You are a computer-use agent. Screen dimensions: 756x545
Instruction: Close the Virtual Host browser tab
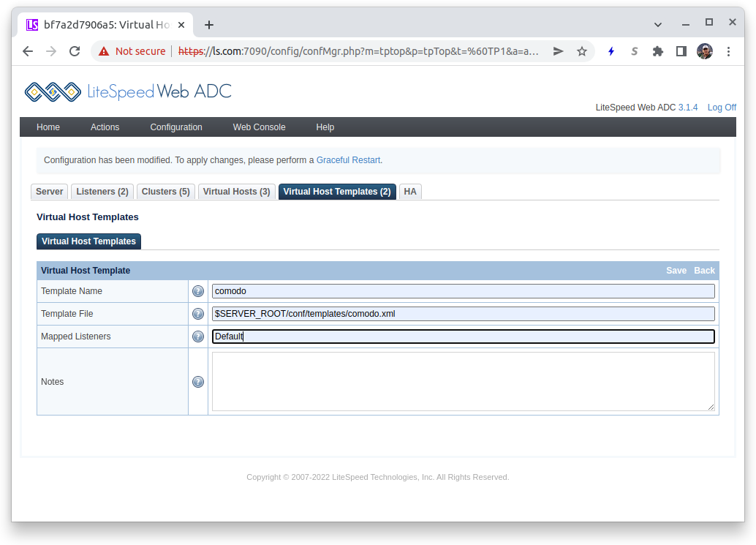pos(181,25)
